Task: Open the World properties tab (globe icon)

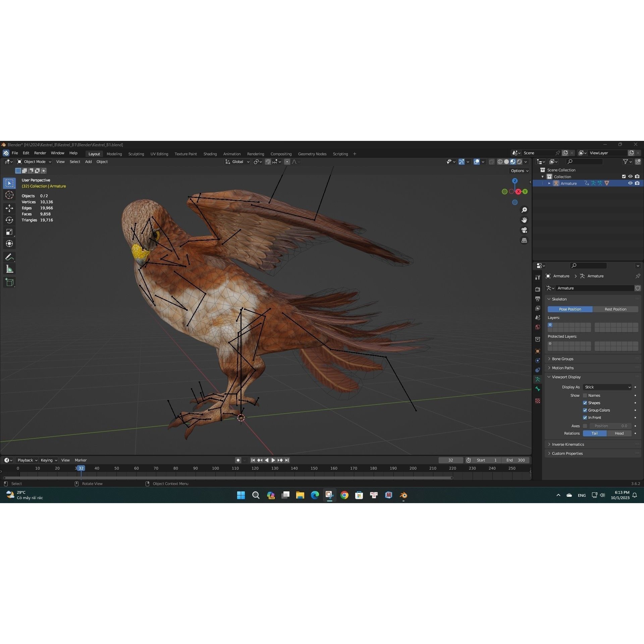Action: (538, 327)
